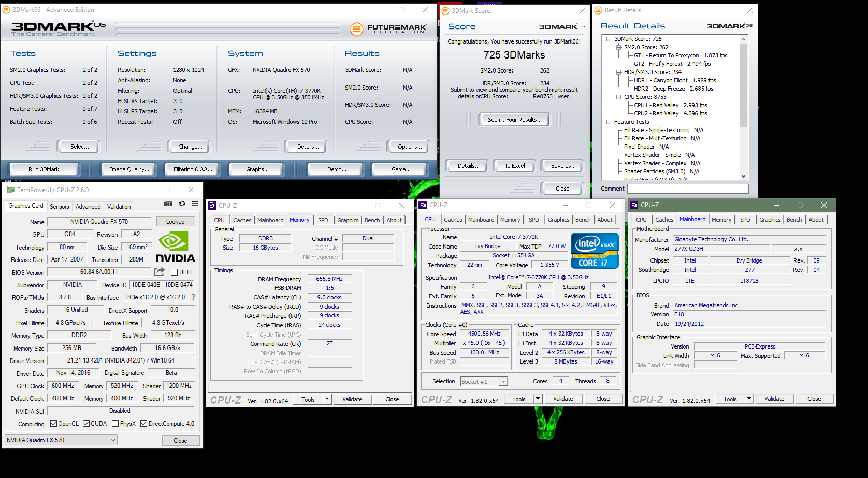
Task: Click the GPU-Z refresh icon
Action: (182, 204)
